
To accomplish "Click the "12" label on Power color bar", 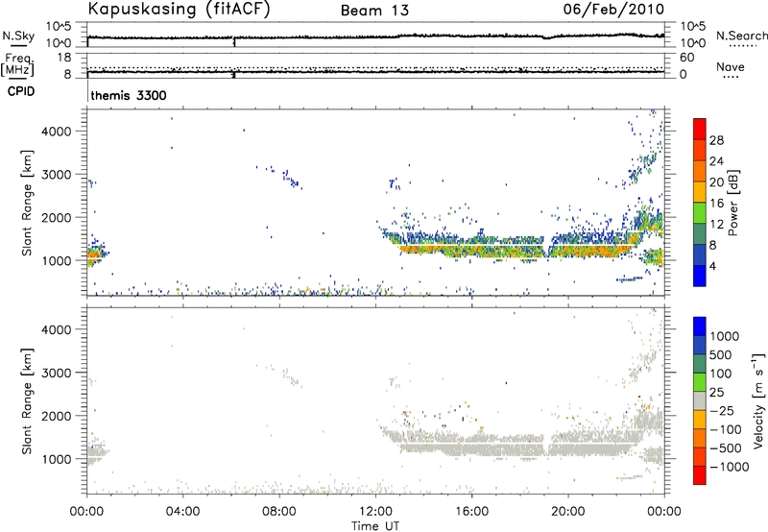I will tap(716, 225).
